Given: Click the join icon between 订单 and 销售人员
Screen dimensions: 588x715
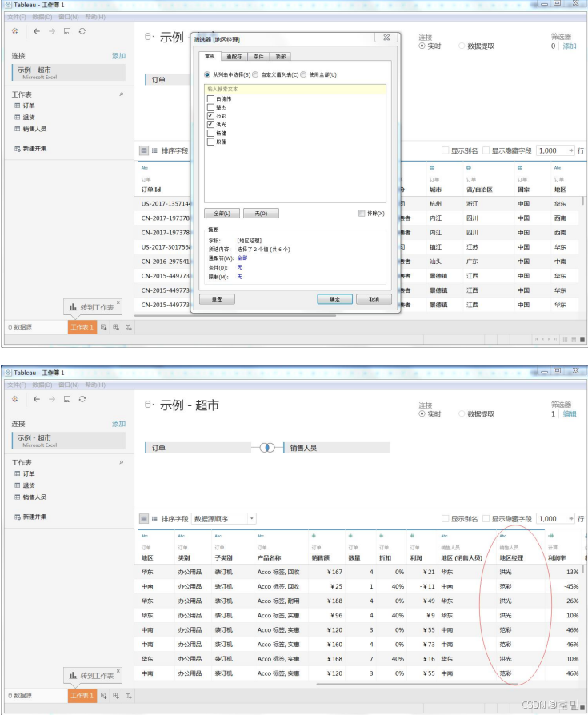Looking at the screenshot, I should [267, 448].
